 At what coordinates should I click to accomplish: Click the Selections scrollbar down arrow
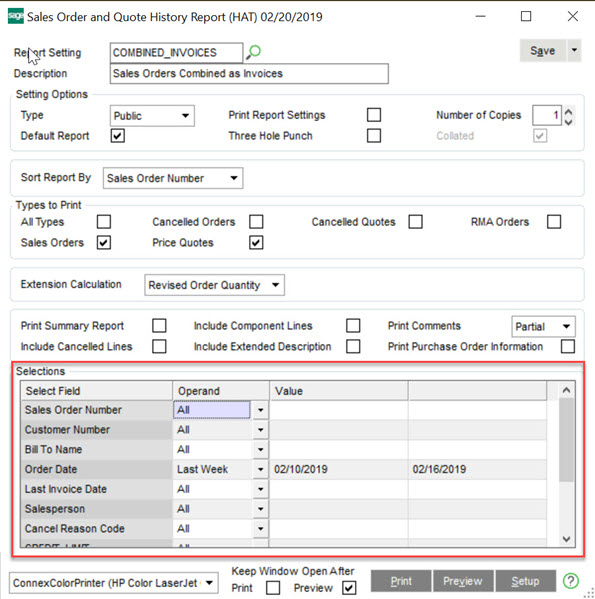[x=566, y=539]
